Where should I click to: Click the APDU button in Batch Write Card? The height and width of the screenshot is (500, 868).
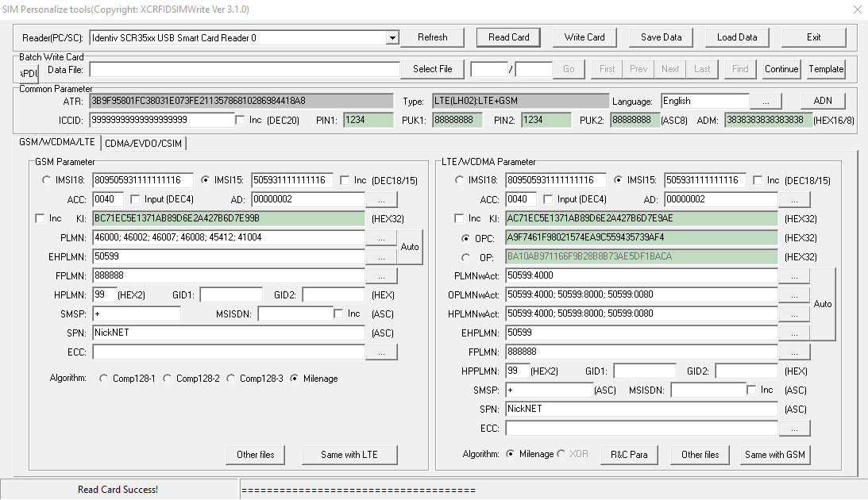pos(29,72)
